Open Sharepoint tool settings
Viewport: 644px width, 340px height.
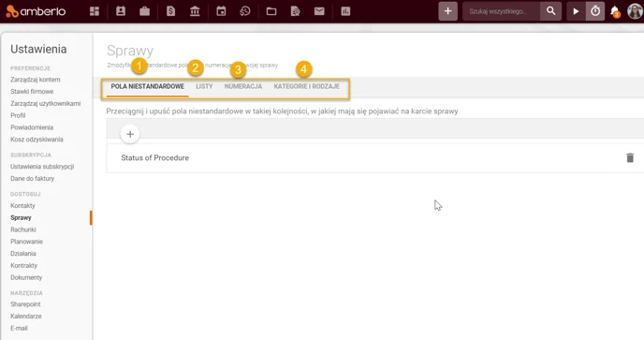pos(25,304)
